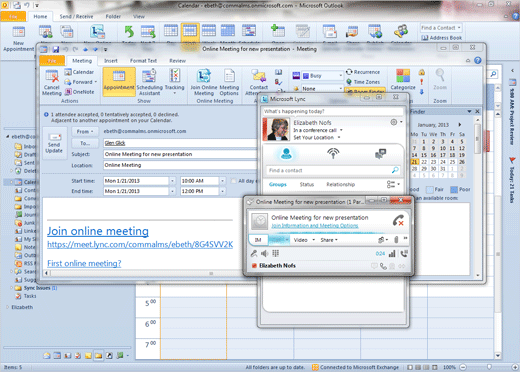Hang up the online meeting call
The width and height of the screenshot is (520, 372).
tap(398, 221)
